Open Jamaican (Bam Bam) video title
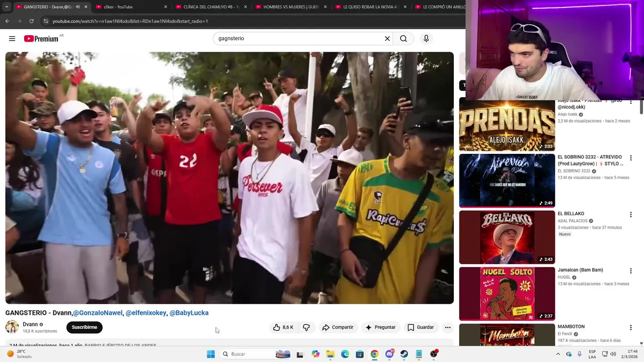The height and width of the screenshot is (362, 644). click(x=580, y=270)
